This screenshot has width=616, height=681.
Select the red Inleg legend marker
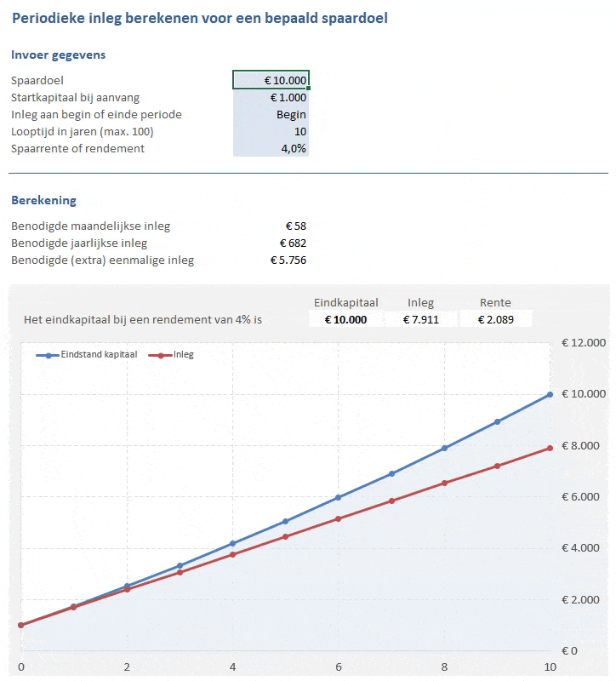(161, 354)
